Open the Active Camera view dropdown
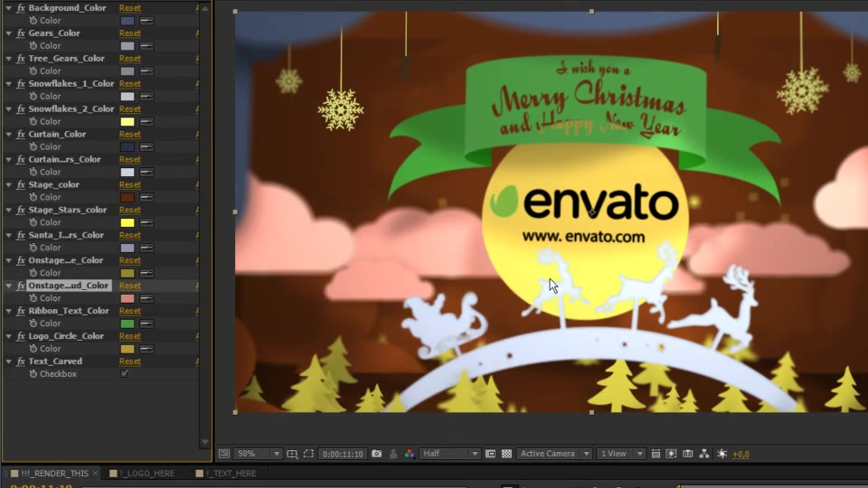Viewport: 868px width, 488px height. point(554,454)
